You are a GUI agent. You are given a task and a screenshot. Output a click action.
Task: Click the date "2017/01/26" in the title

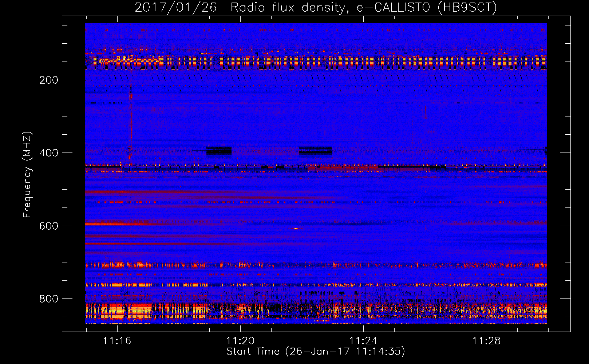[x=175, y=7]
